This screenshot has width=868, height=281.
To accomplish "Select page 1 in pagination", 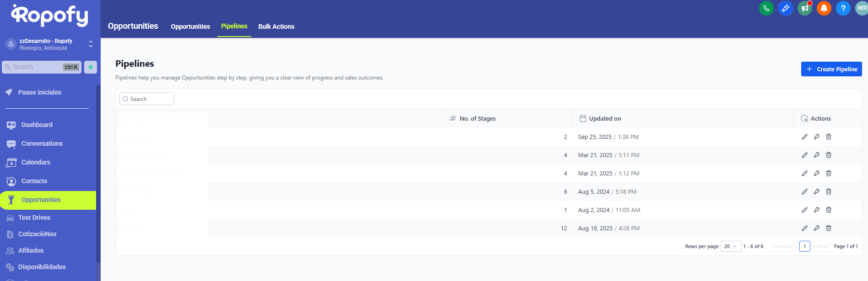I will pyautogui.click(x=804, y=246).
